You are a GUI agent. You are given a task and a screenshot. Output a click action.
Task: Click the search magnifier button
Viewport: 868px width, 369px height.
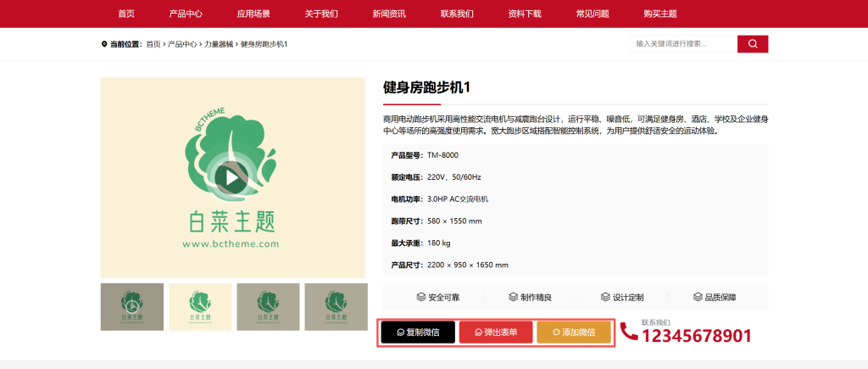click(x=753, y=44)
